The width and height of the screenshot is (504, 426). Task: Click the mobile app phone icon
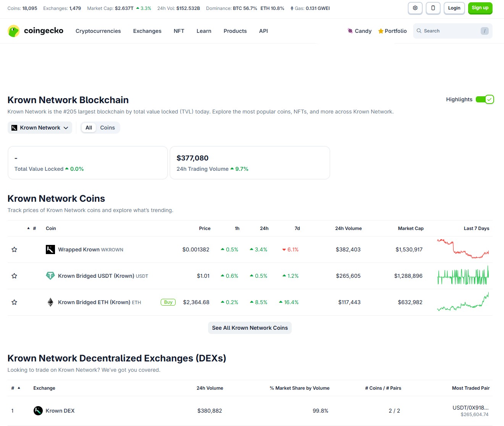(433, 8)
